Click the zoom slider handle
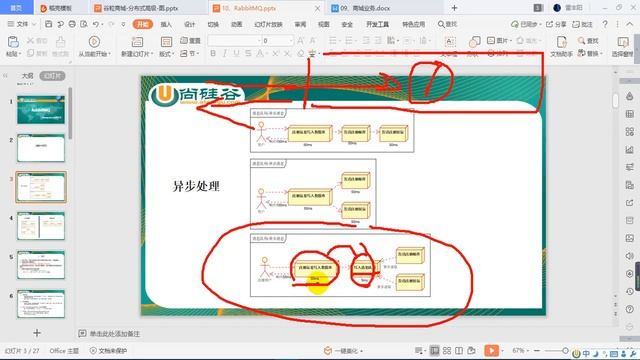This screenshot has width=640, height=360. [x=565, y=351]
